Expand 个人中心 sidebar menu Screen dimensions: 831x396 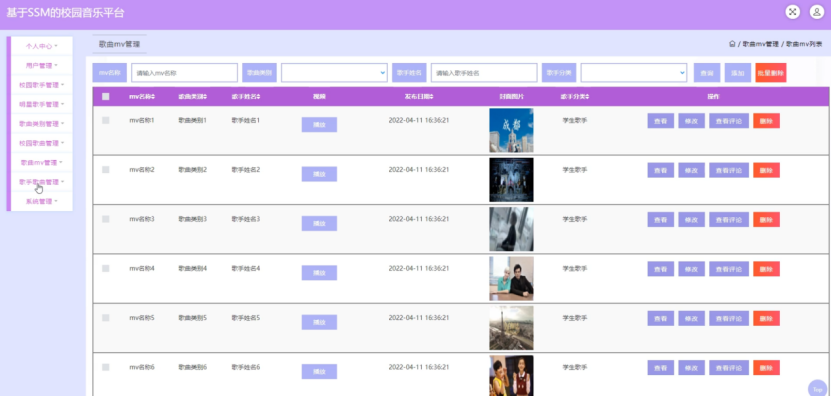[x=41, y=46]
